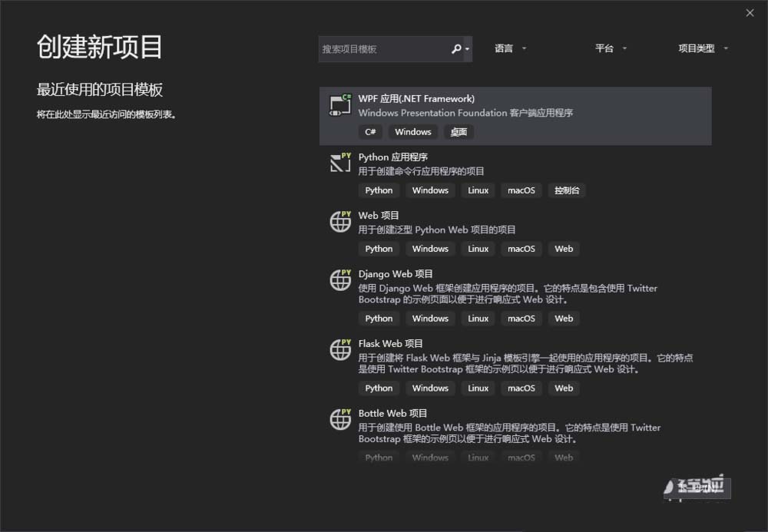Click Windows tag under Django Web 项目
This screenshot has height=532, width=768.
430,318
